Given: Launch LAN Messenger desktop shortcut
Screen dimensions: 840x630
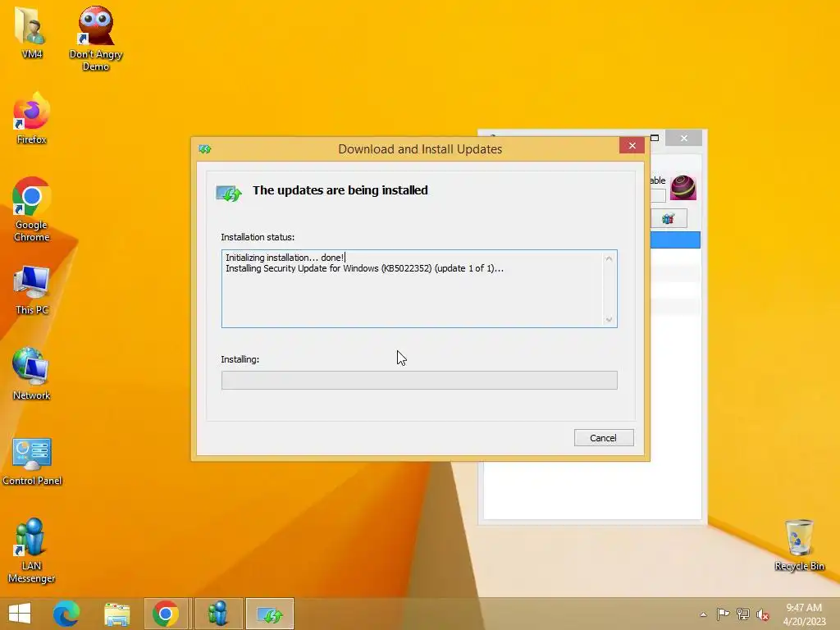Looking at the screenshot, I should coord(32,550).
